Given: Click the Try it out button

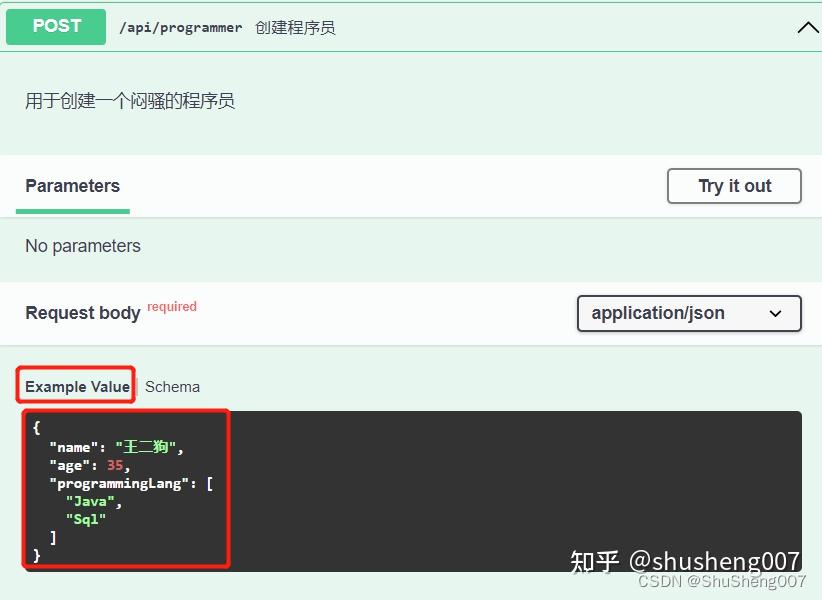Looking at the screenshot, I should pyautogui.click(x=734, y=185).
